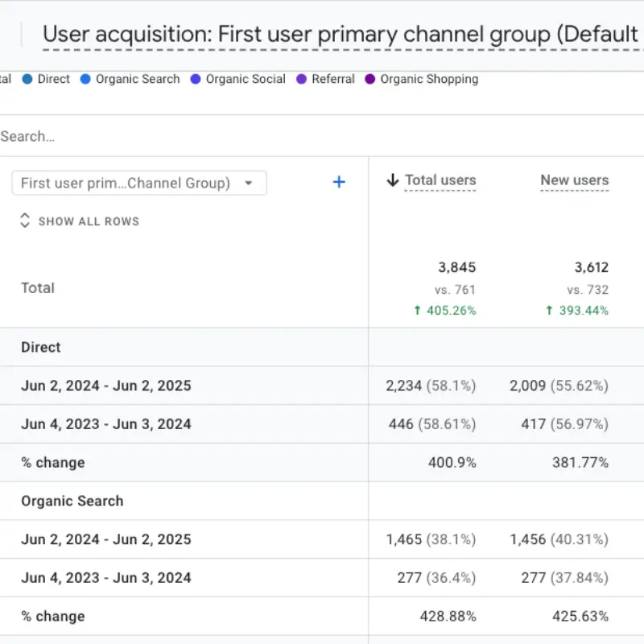Select the blue Direct legend dot
The image size is (644, 644).
[27, 79]
